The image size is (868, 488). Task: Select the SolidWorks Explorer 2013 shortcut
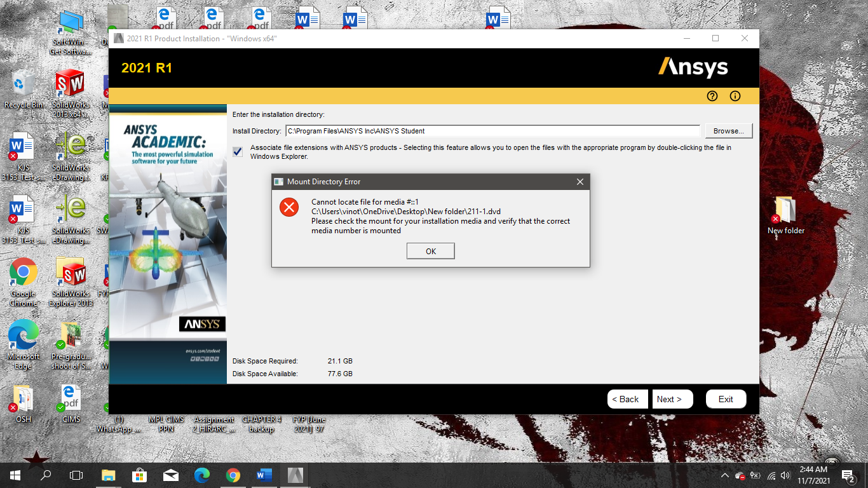pos(71,282)
